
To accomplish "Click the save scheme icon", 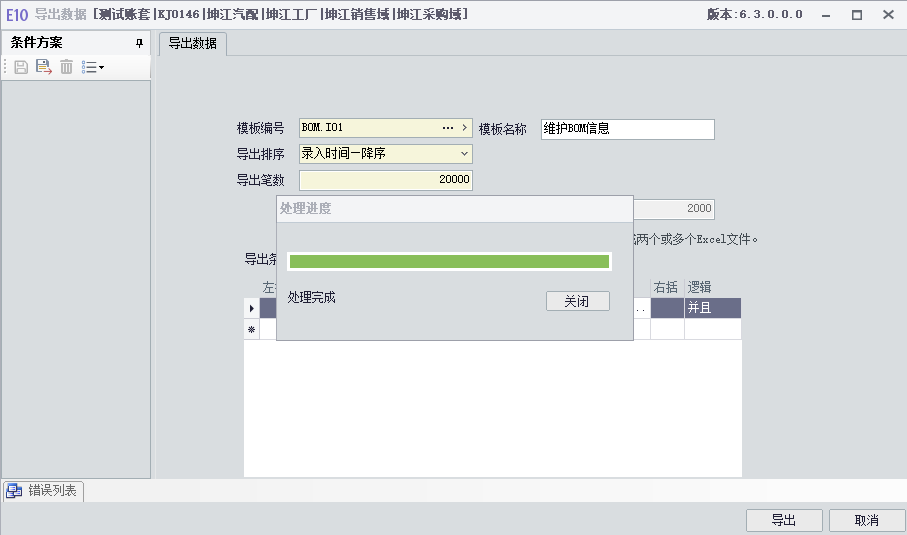I will (21, 67).
